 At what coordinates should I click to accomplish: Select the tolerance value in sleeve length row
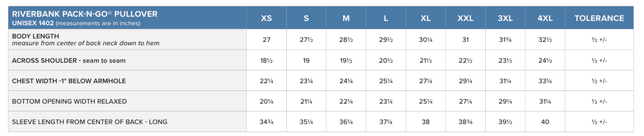(599, 122)
